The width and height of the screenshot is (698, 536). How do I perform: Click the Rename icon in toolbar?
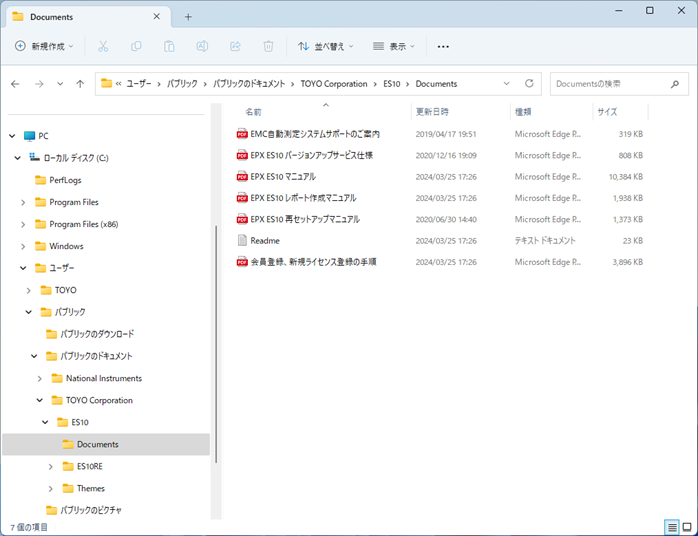(202, 46)
